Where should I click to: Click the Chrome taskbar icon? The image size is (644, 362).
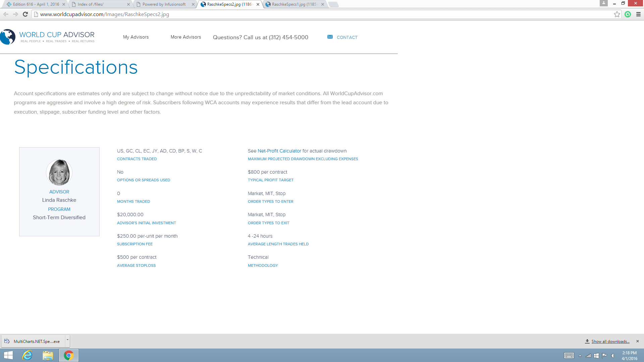point(69,355)
